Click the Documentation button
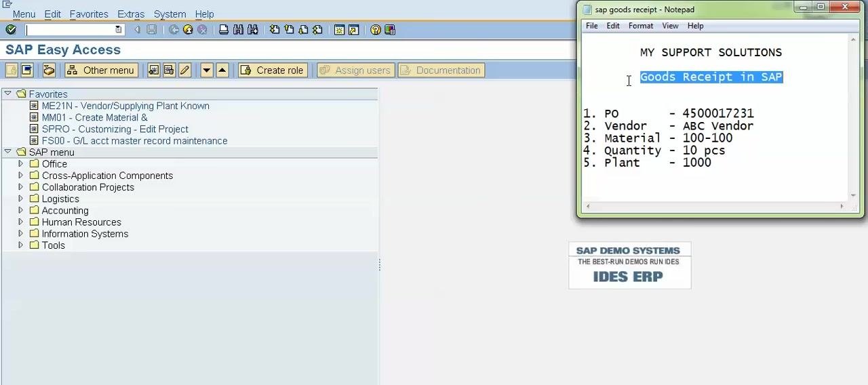Screen dimensions: 868x385 (440, 70)
